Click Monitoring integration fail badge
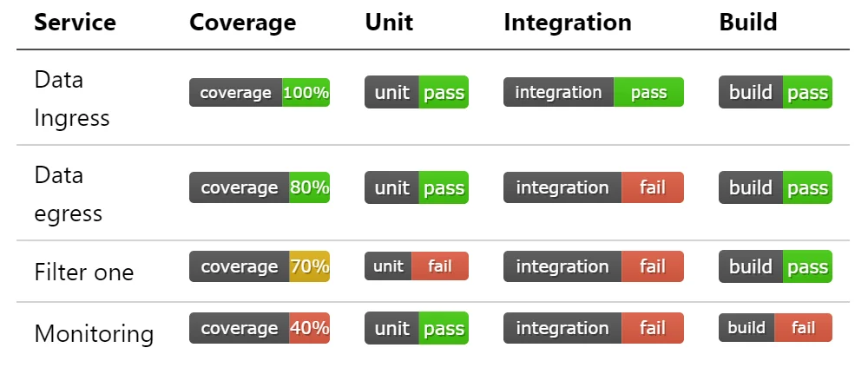 (x=594, y=328)
